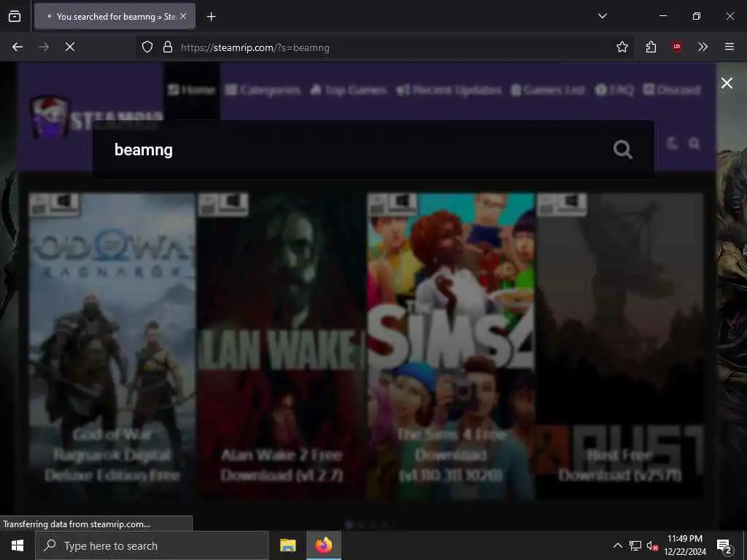Open the Home menu item
The height and width of the screenshot is (560, 747).
tap(192, 90)
